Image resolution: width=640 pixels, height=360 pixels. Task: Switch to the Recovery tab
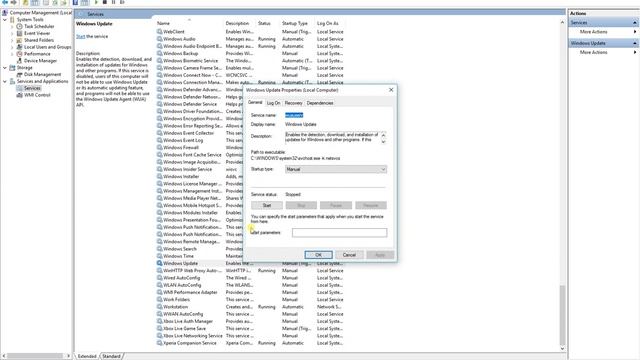click(293, 103)
